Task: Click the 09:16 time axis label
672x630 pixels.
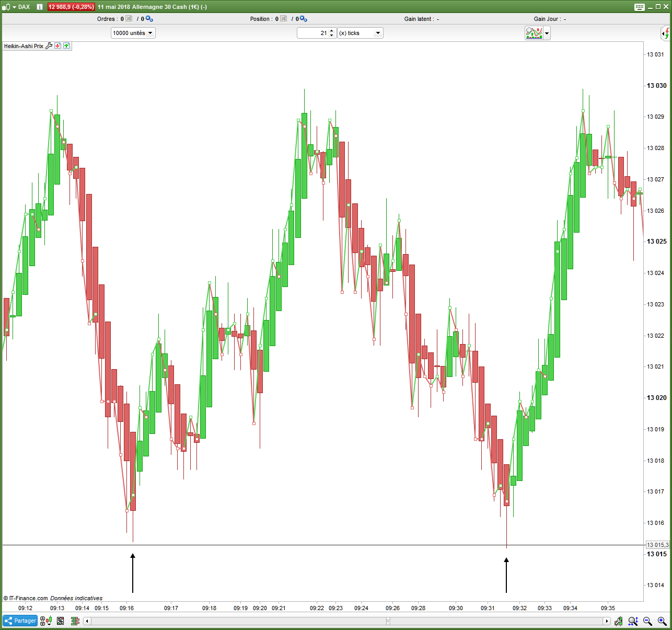Action: click(127, 608)
